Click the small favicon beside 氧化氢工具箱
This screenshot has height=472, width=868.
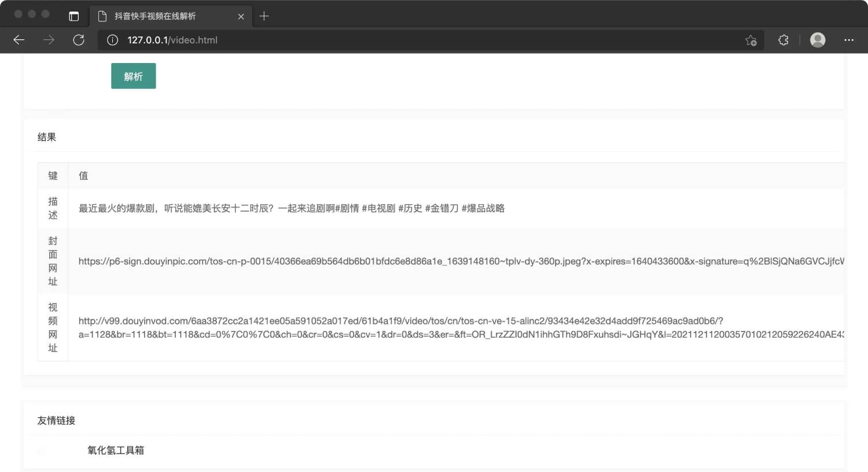(x=42, y=450)
